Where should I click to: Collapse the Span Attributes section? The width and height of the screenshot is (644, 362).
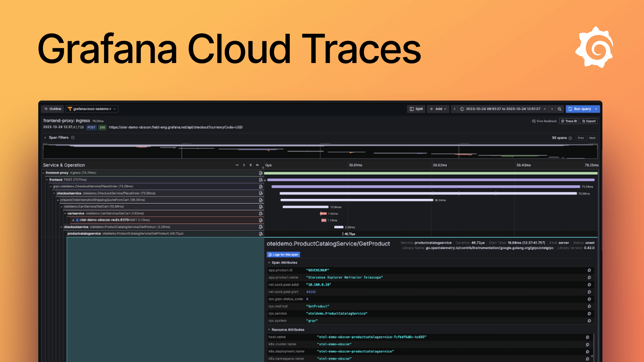click(269, 263)
